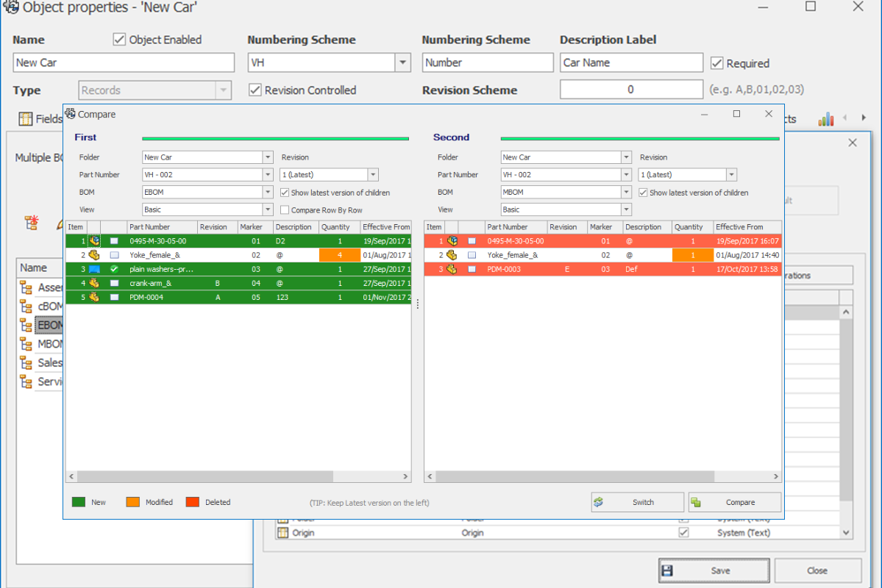Click the MBOM tree icon in Name list
This screenshot has height=588, width=882.
26,343
